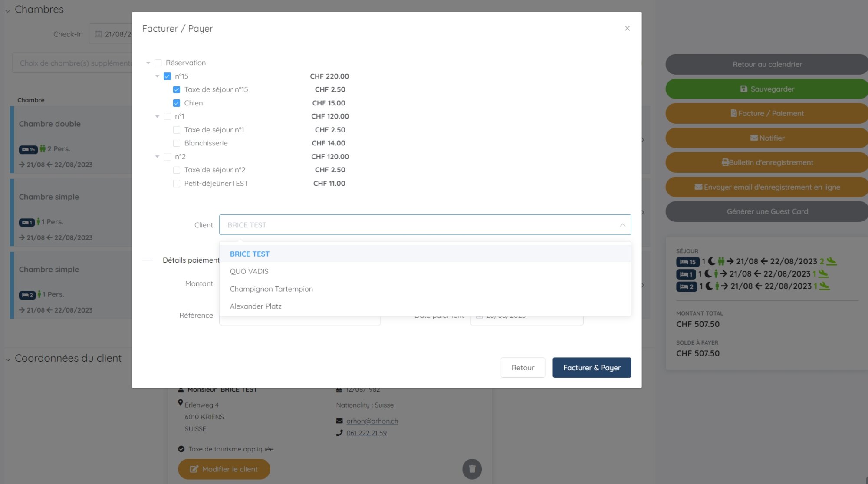The height and width of the screenshot is (484, 868).
Task: Click the calendar icon in Check-In field
Action: coord(98,34)
